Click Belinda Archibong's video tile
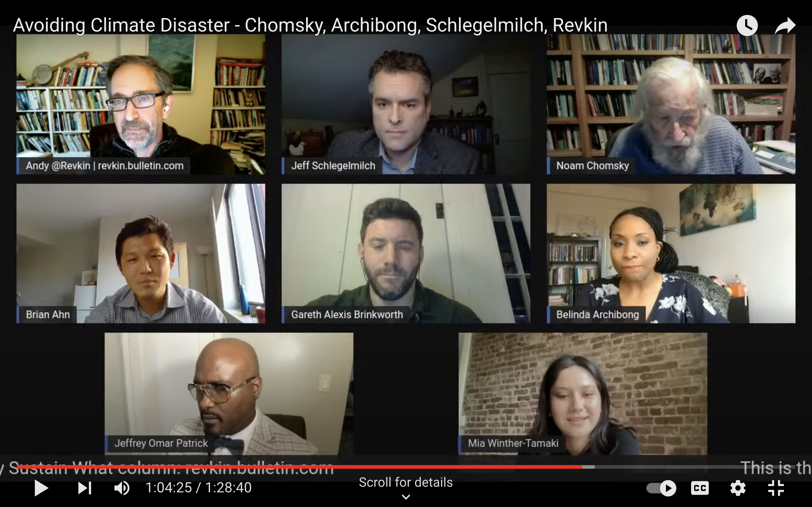Image resolution: width=812 pixels, height=507 pixels. [x=671, y=253]
